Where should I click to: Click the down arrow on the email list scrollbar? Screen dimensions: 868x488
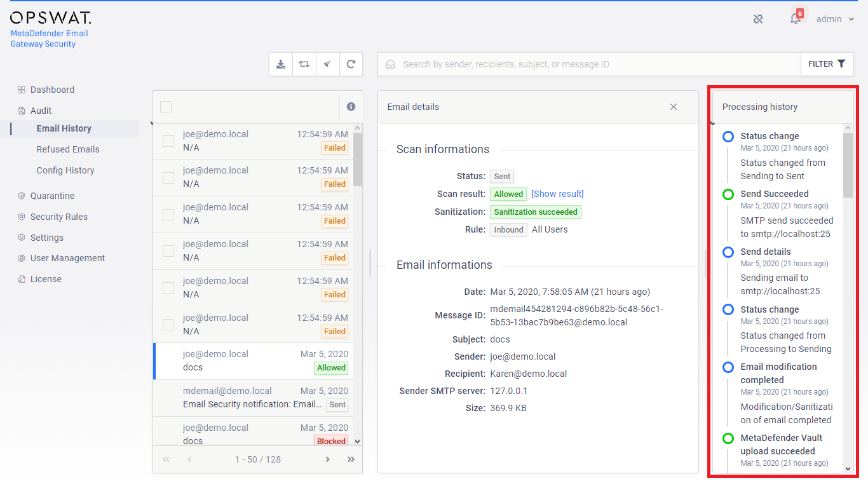pyautogui.click(x=357, y=441)
